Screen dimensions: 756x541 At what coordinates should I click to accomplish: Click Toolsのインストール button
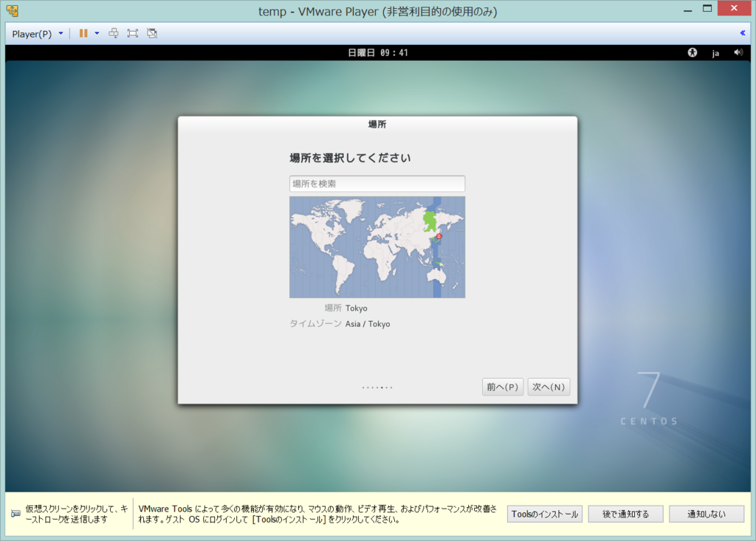(x=545, y=514)
